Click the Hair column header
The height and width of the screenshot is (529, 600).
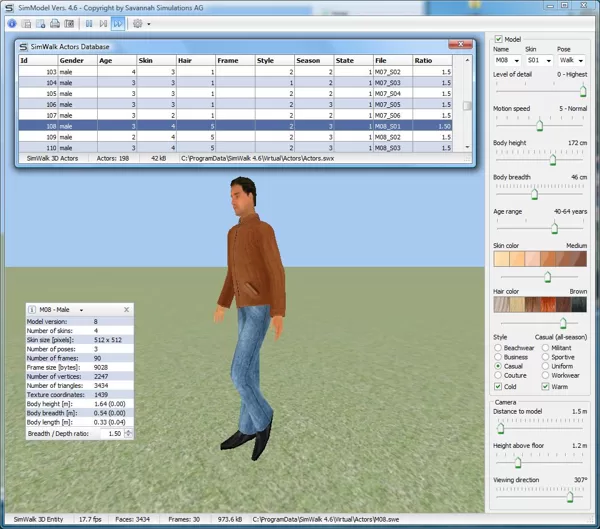196,60
